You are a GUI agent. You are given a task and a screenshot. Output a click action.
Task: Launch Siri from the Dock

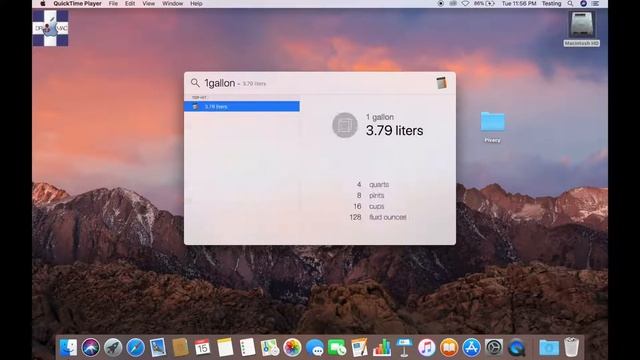click(91, 348)
